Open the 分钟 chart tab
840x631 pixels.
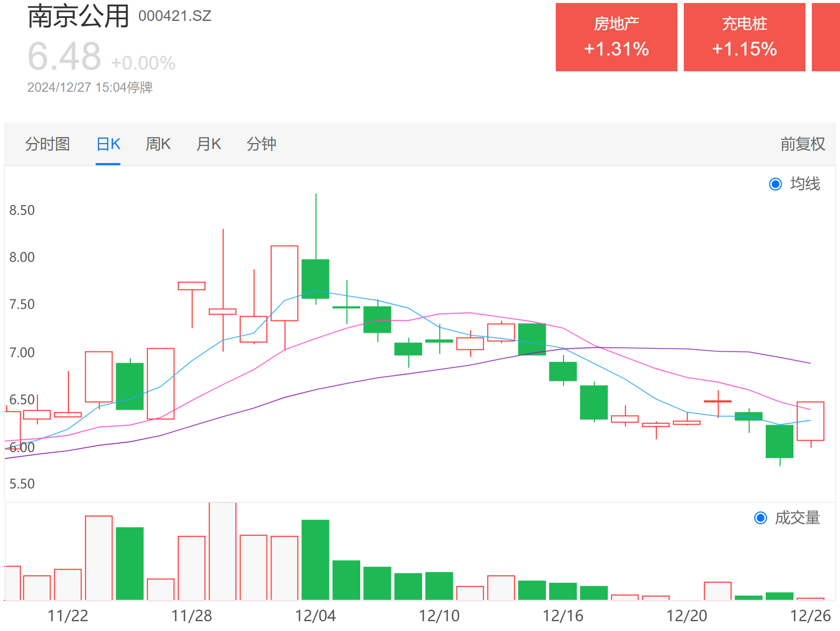[x=261, y=144]
